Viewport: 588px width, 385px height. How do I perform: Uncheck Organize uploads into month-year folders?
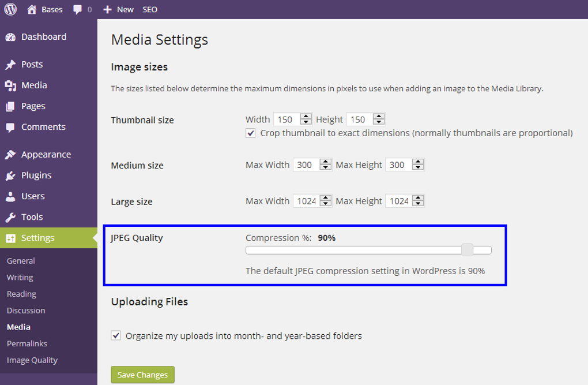coord(116,335)
